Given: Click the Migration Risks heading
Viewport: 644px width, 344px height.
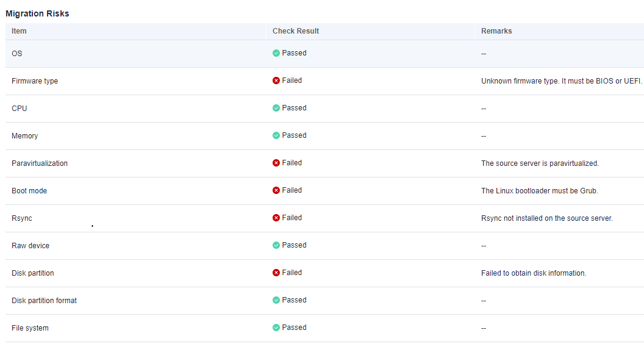Looking at the screenshot, I should coord(37,13).
